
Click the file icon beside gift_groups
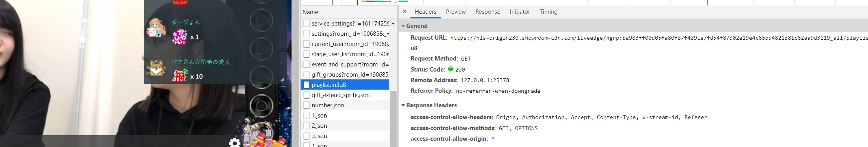307,74
